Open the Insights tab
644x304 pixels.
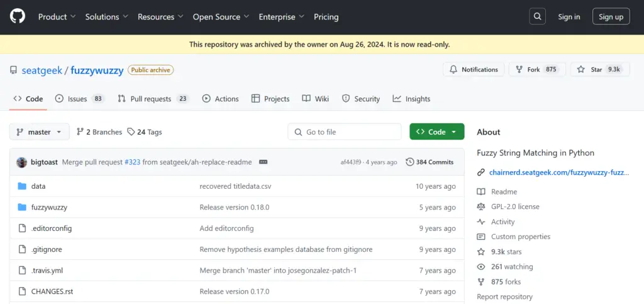(x=411, y=99)
